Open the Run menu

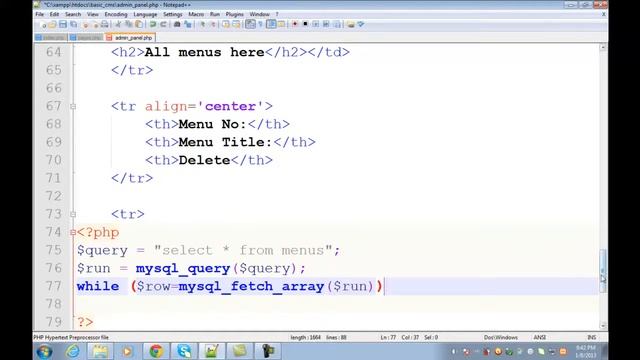215,14
